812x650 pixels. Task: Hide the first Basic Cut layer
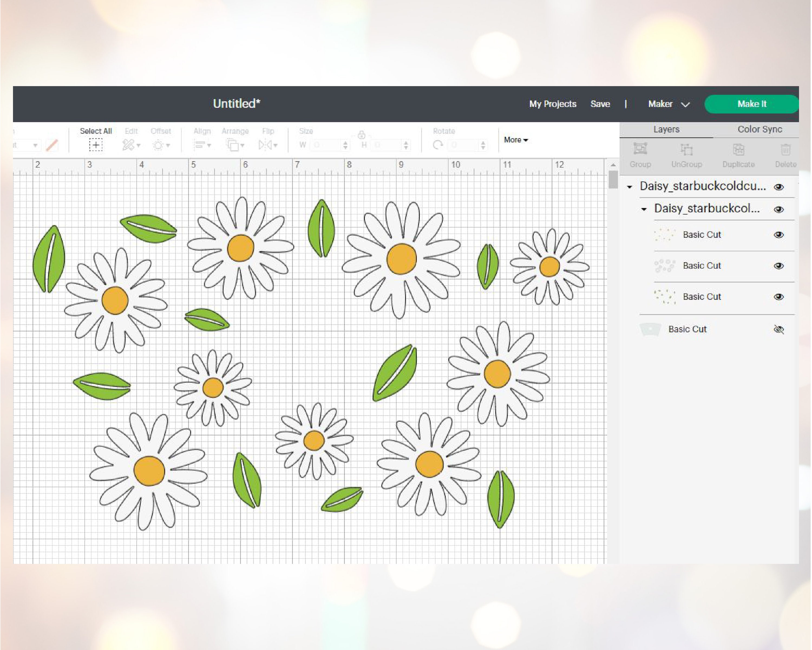[x=779, y=235]
